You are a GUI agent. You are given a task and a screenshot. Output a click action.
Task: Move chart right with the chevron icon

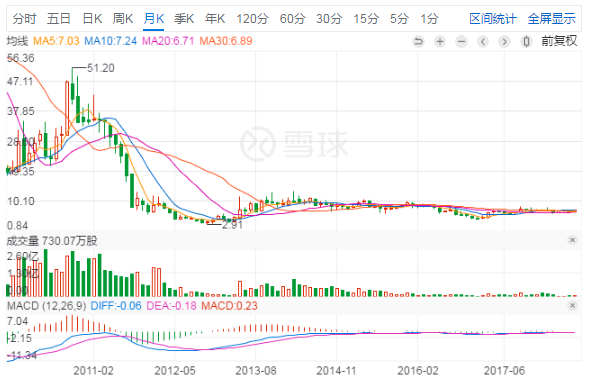point(505,41)
